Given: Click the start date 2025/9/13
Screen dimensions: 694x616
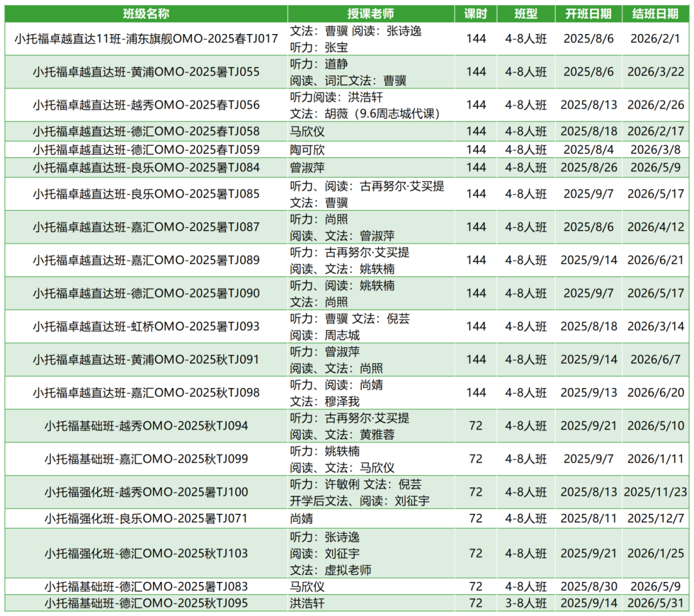Looking at the screenshot, I should click(x=588, y=392).
